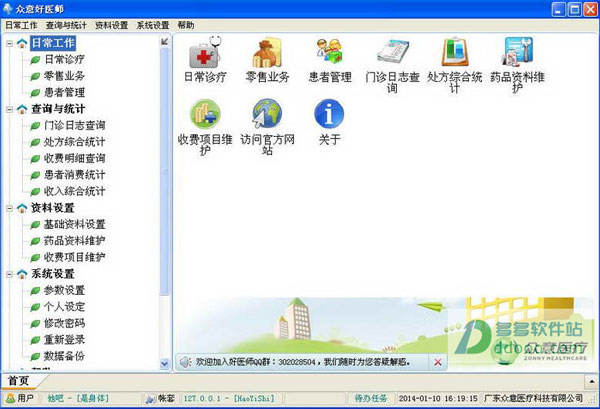Select 重新登录 in the sidebar tree
Viewport: 600px width, 409px height.
tap(64, 340)
